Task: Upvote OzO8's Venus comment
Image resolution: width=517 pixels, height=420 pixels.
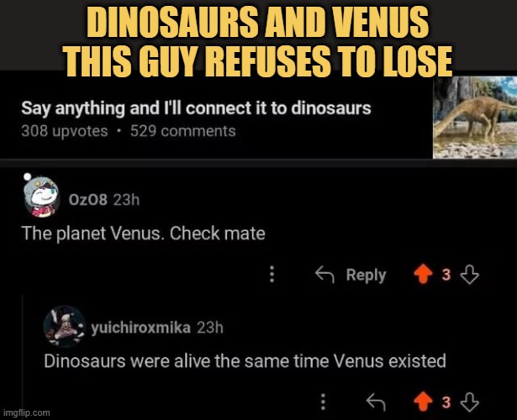Action: point(423,275)
